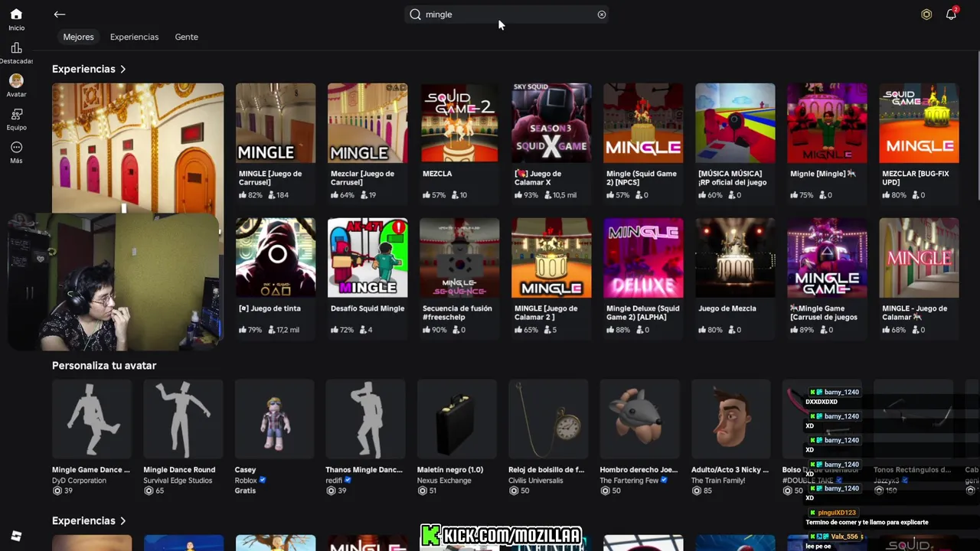Select the Mejores tab
Screen dimensions: 980x551
click(x=78, y=37)
